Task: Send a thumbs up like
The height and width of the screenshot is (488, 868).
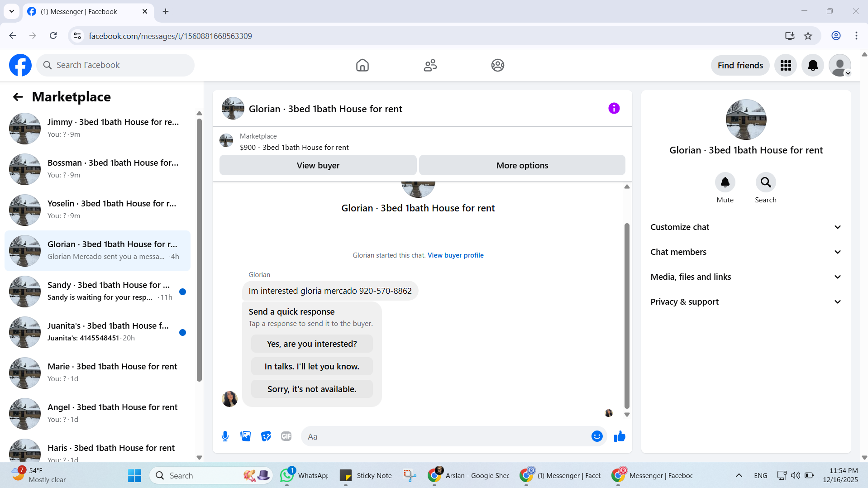Action: [x=620, y=436]
